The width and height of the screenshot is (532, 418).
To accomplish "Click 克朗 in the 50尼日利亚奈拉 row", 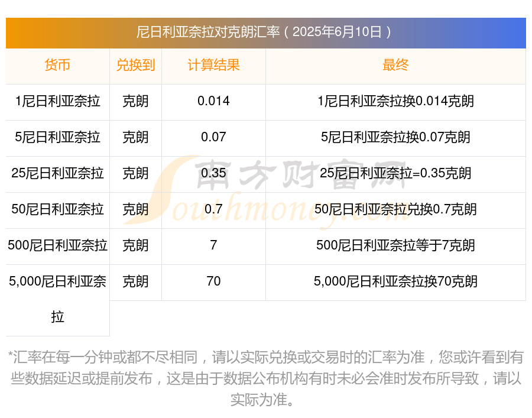I will click(135, 209).
